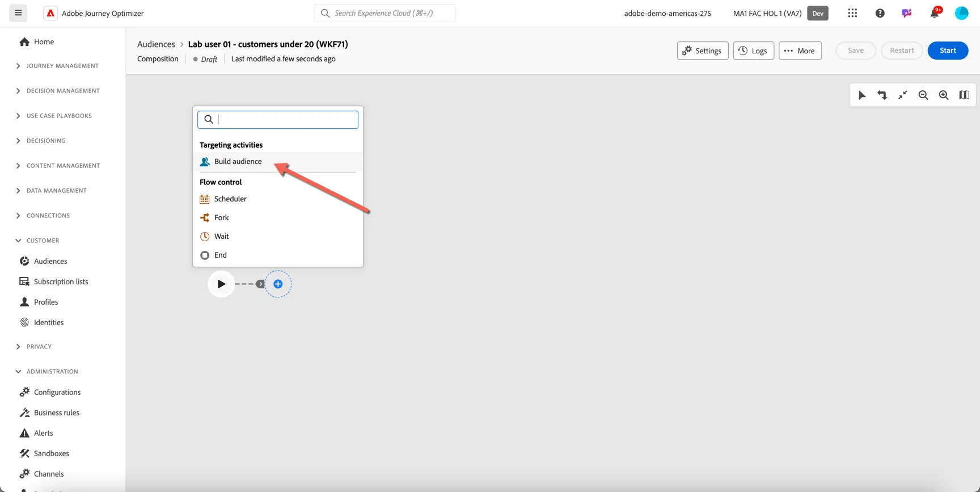Toggle the canvas minimap icon
Screen dimensions: 980x492
(964, 95)
